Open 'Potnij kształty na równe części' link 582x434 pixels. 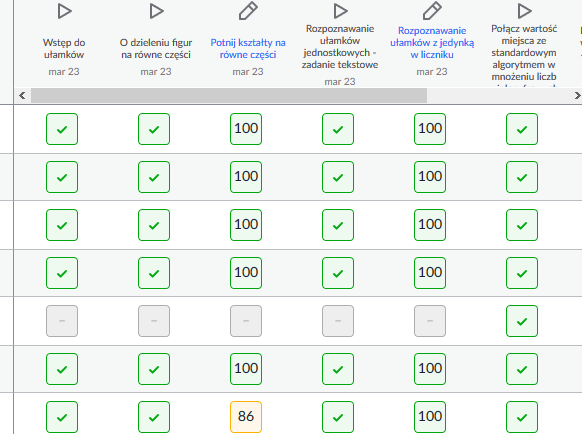click(x=248, y=49)
